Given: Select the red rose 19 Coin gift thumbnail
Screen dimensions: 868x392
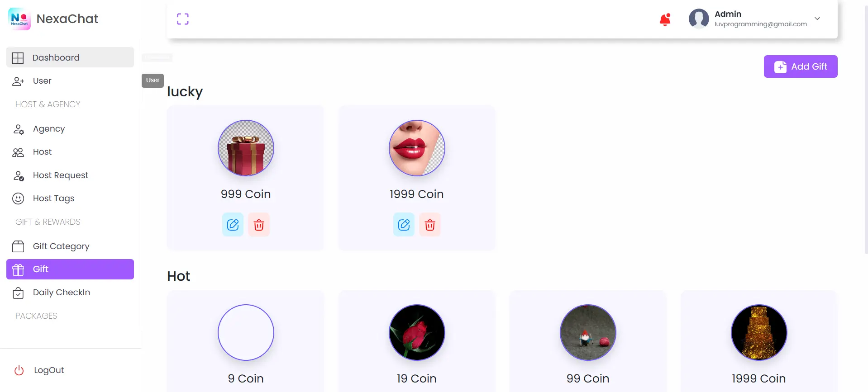Looking at the screenshot, I should (x=416, y=332).
